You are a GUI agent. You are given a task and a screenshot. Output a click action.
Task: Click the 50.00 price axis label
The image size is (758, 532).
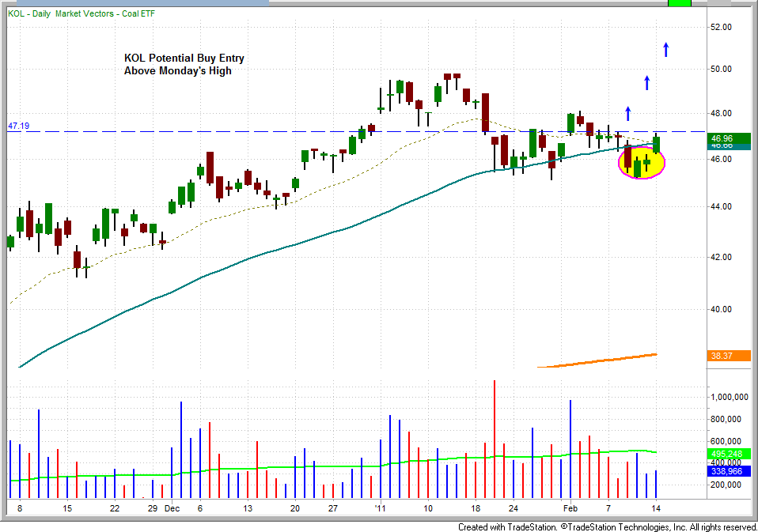[721, 69]
